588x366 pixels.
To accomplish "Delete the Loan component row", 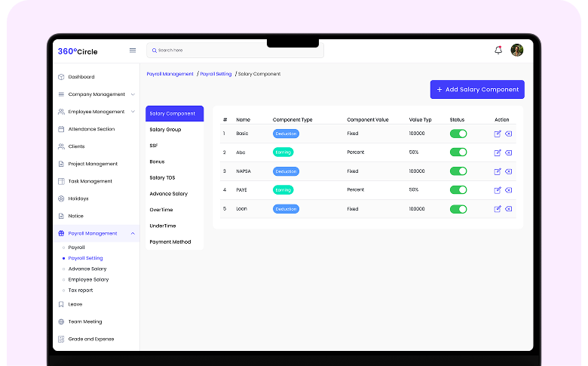I will point(508,209).
